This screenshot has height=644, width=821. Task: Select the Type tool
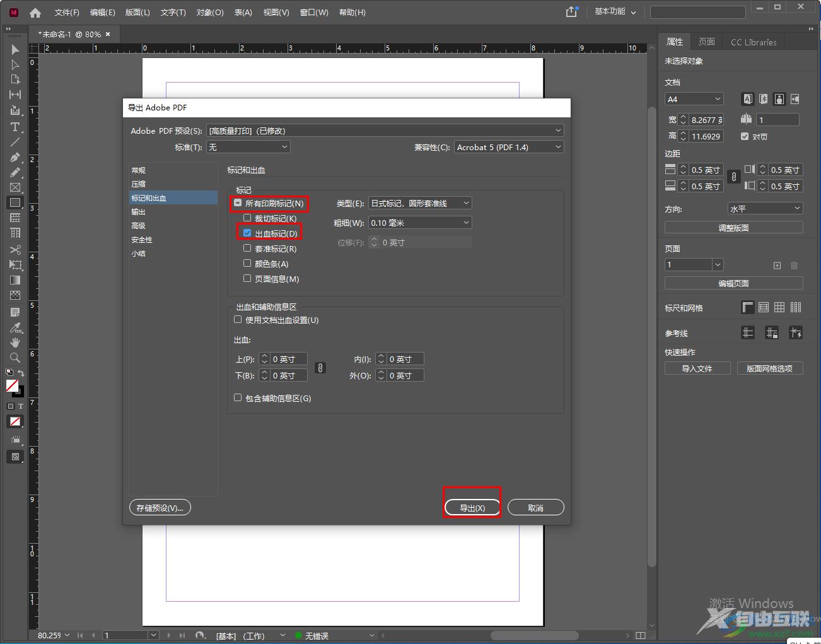coord(15,127)
